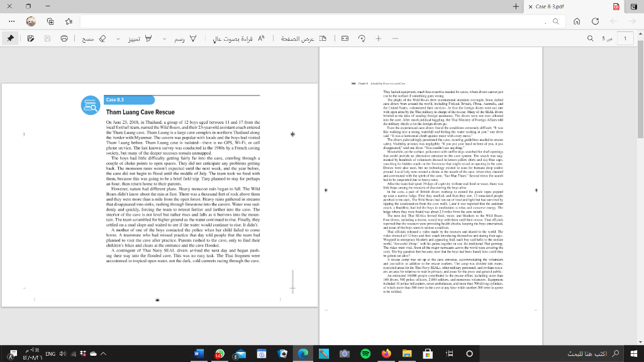Click the Save As icon in PDF toolbar

coord(30,38)
